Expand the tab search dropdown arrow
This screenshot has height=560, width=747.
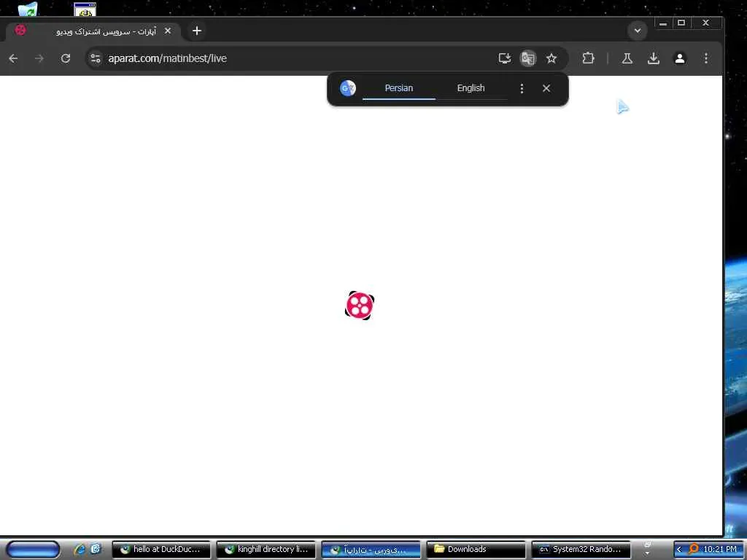click(638, 31)
